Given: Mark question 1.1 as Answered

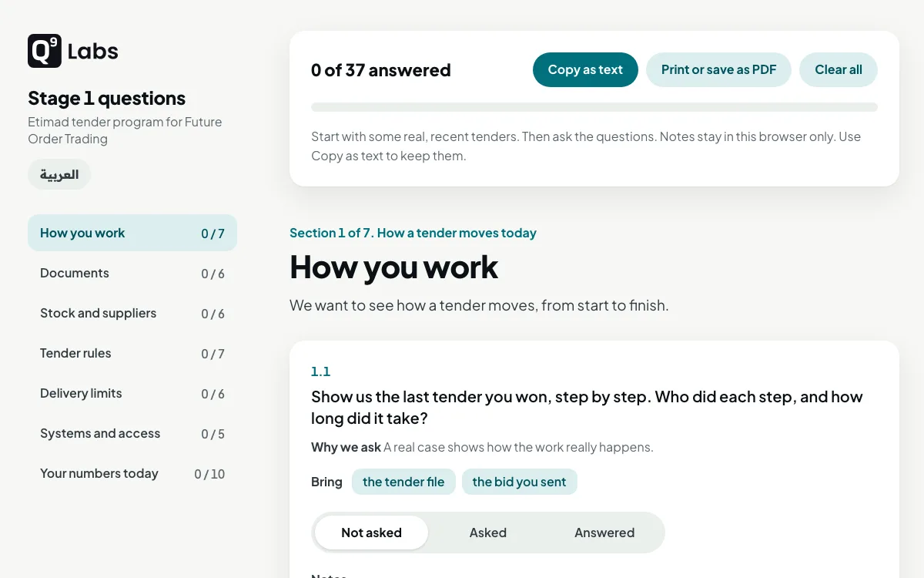Looking at the screenshot, I should pos(604,533).
